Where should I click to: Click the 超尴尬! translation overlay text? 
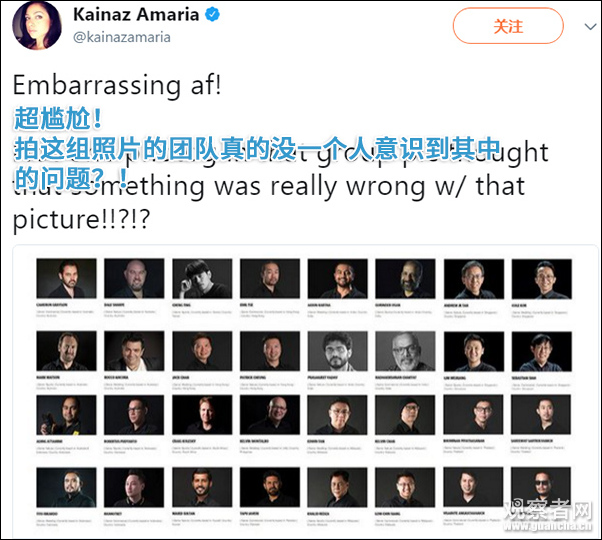click(x=58, y=118)
